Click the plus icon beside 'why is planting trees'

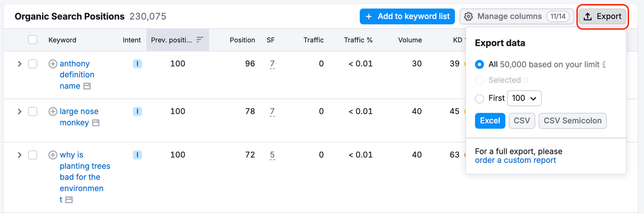coord(53,155)
